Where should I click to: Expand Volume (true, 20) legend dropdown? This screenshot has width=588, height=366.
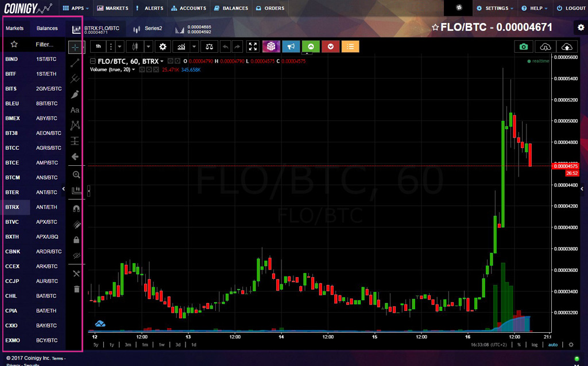(x=133, y=69)
